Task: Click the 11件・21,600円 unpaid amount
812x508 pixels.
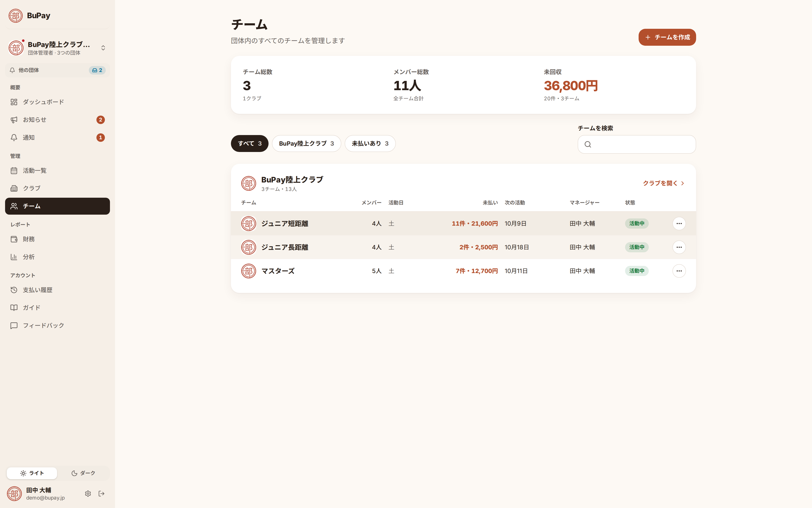Action: click(x=475, y=224)
